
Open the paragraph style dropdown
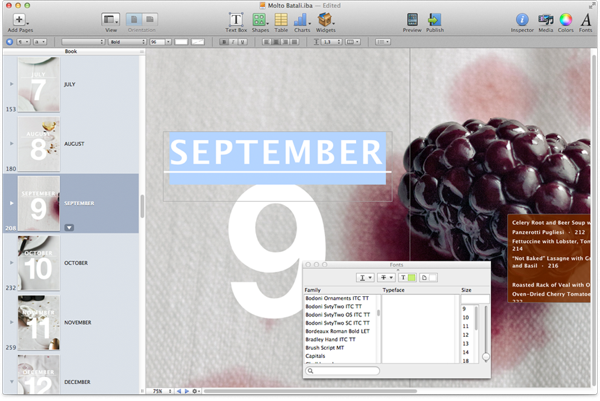point(23,42)
